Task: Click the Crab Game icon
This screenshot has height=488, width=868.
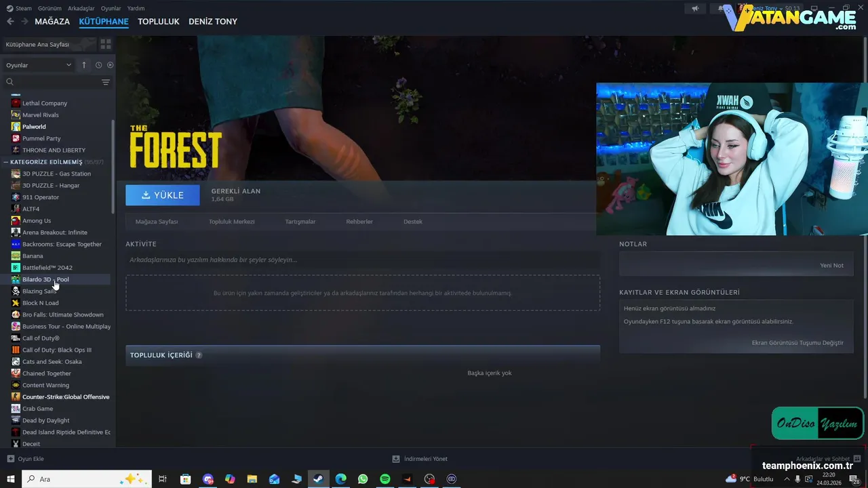Action: [16, 409]
